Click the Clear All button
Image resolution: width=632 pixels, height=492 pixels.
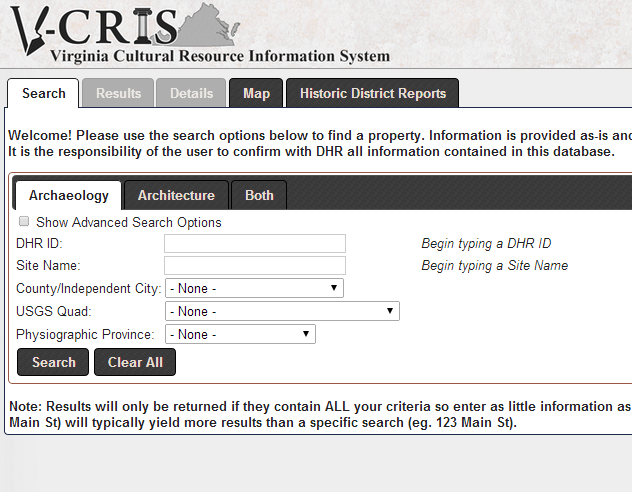click(135, 362)
